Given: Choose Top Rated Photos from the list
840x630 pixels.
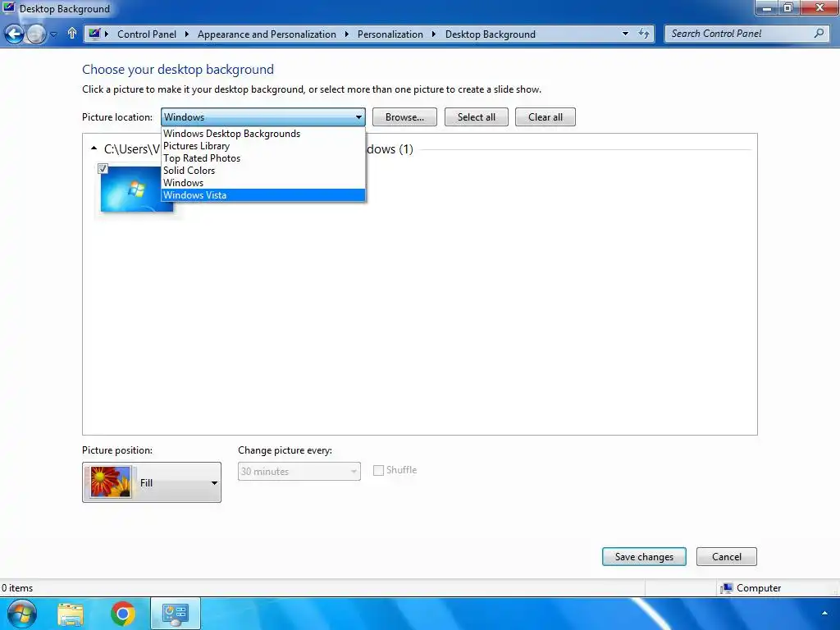Looking at the screenshot, I should (x=263, y=158).
